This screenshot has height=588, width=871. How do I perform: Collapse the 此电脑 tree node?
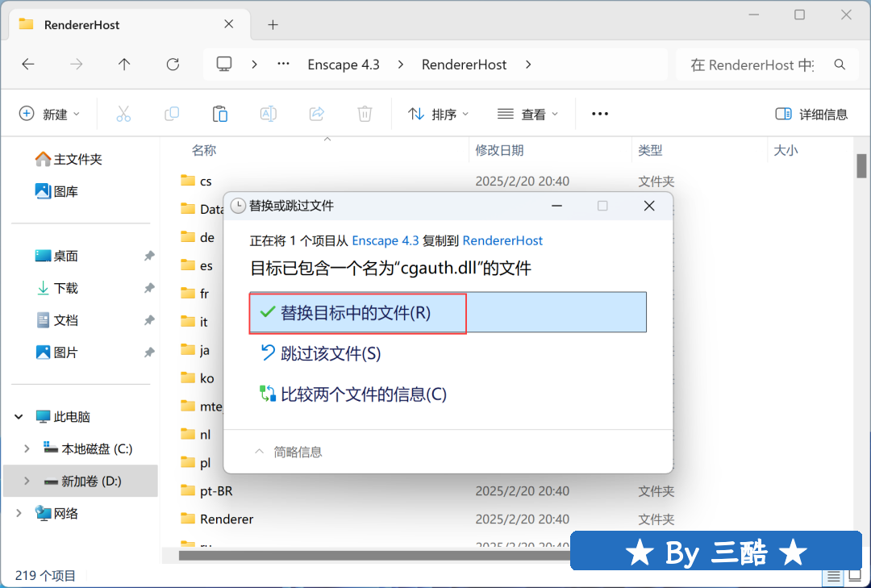point(19,416)
